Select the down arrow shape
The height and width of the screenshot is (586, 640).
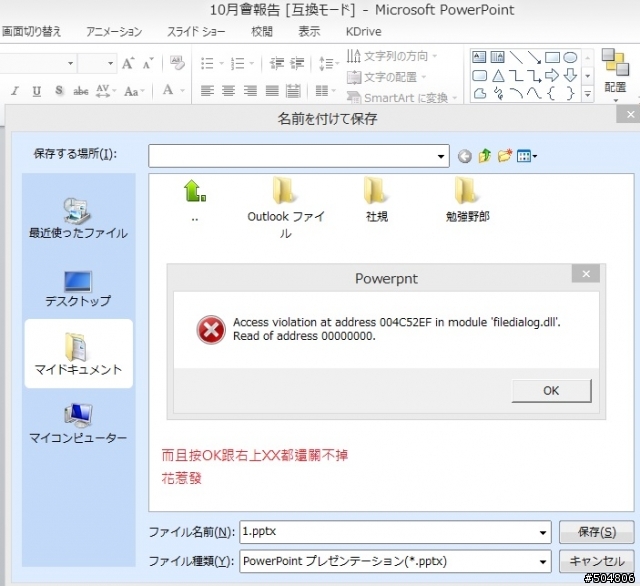pyautogui.click(x=570, y=75)
